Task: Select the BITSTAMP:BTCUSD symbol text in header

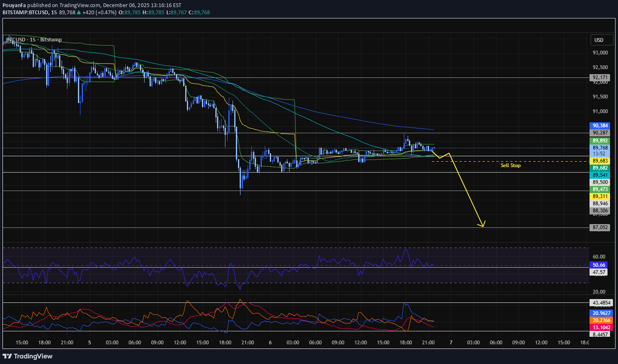Action: 25,13
